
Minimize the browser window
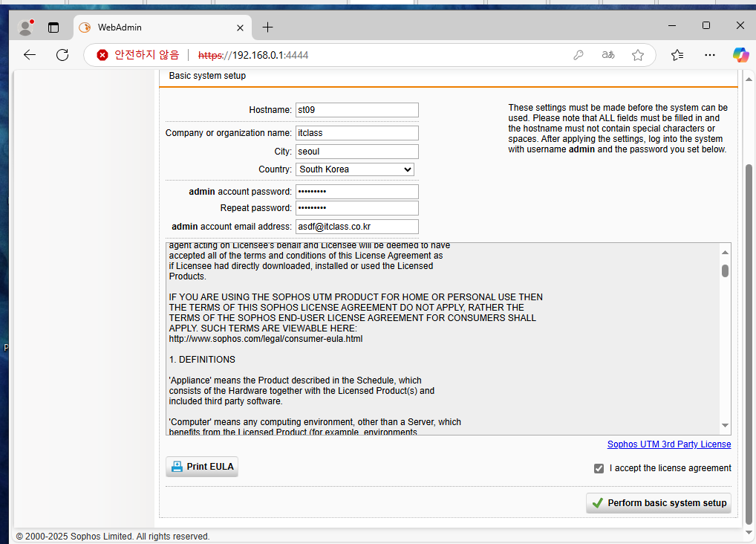tap(671, 25)
